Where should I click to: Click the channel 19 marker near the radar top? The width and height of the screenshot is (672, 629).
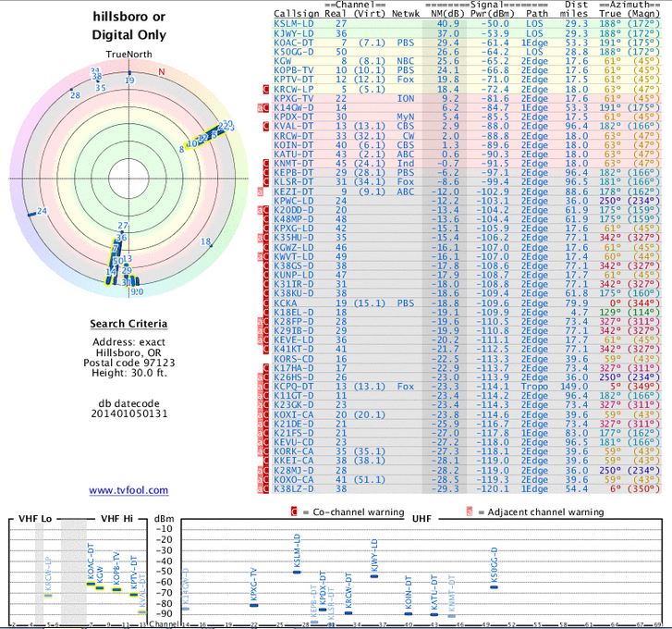coord(129,80)
